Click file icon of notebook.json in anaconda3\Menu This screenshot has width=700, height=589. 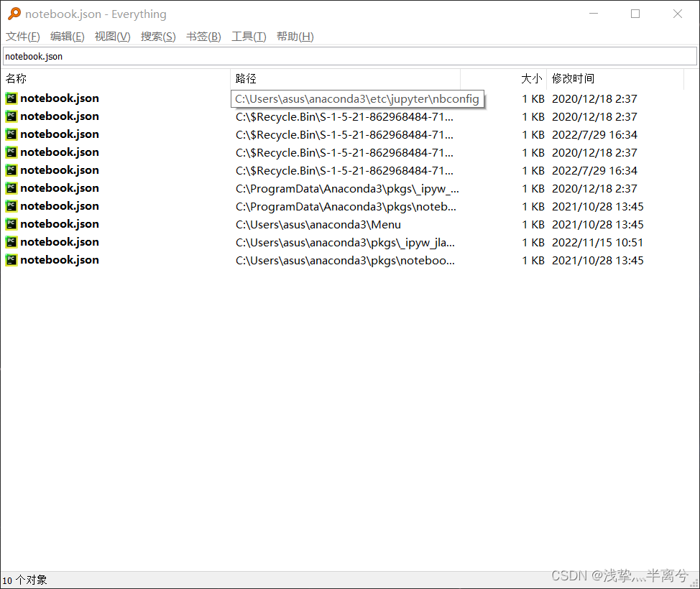point(11,224)
